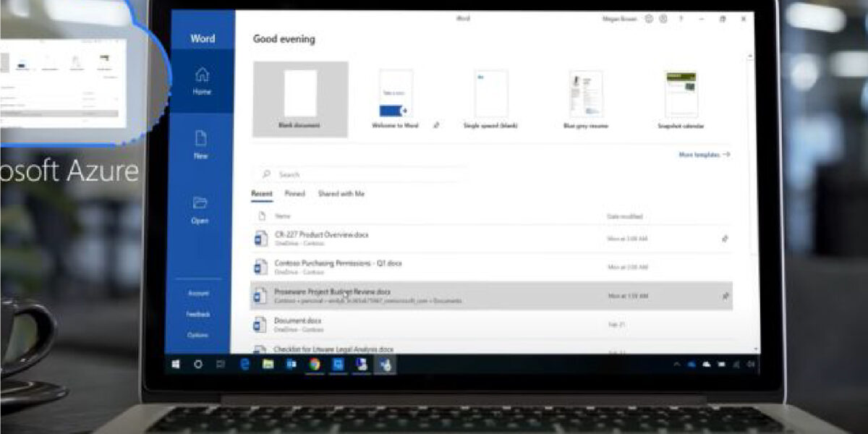Click the file icon column header
Screen dimensions: 868x434
(262, 216)
